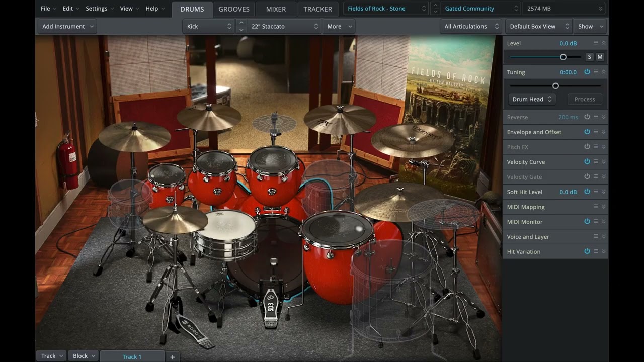Viewport: 644px width, 362px height.
Task: Solo the selected drum with S
Action: [x=589, y=57]
